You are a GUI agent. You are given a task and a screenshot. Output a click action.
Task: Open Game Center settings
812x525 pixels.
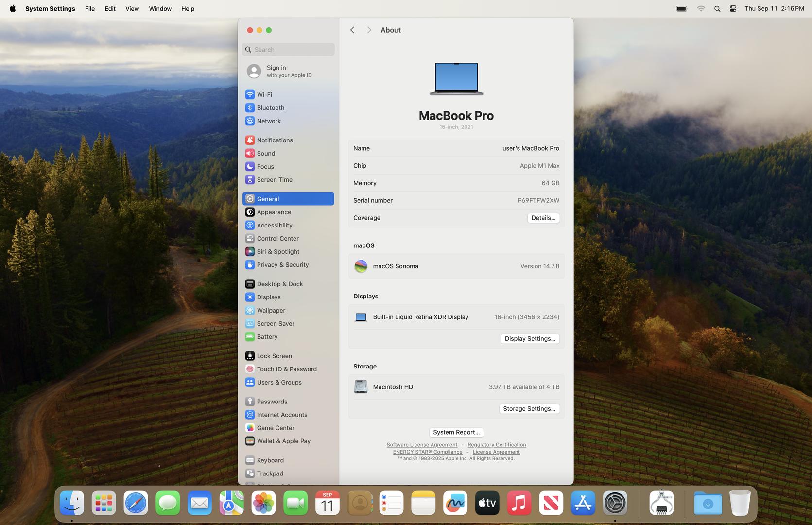pos(288,428)
